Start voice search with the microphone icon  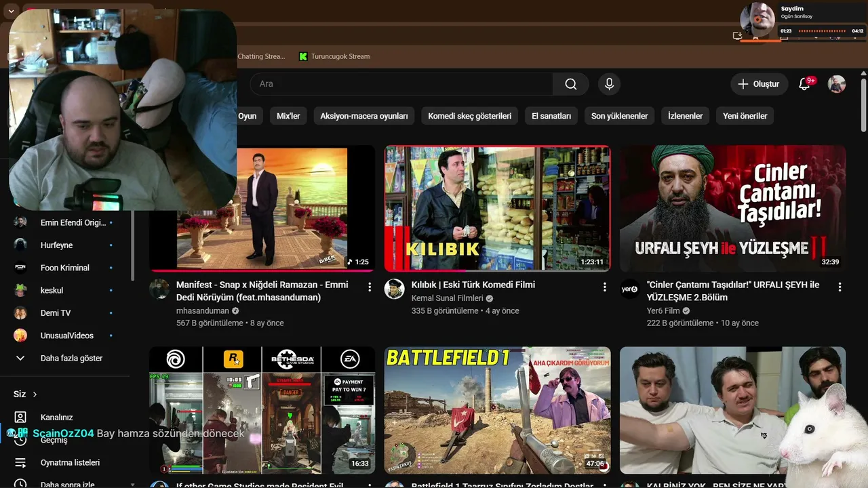(x=609, y=84)
